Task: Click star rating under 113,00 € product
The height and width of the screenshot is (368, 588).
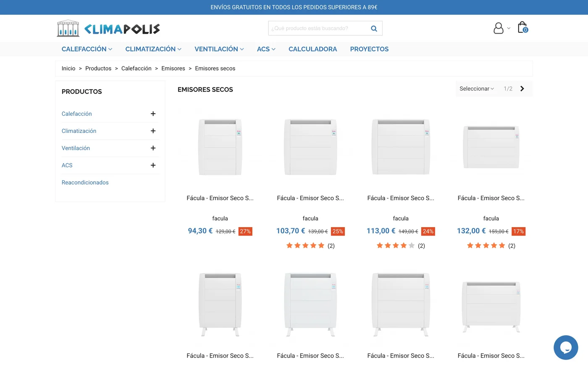Action: tap(396, 246)
